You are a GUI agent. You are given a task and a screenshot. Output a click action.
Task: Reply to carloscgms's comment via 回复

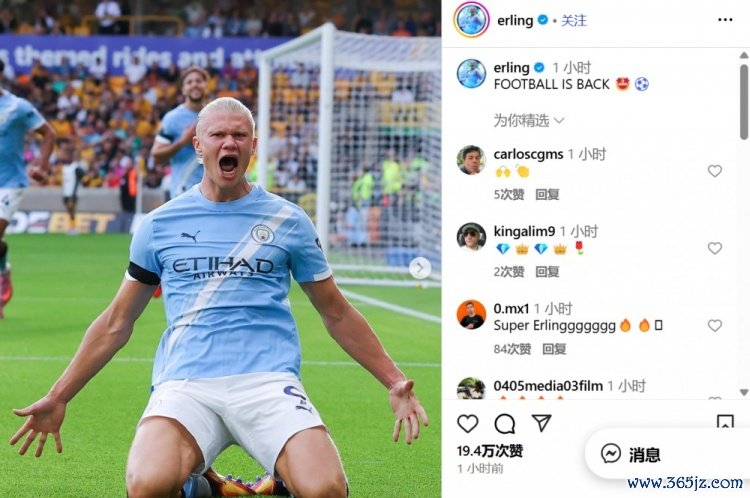(547, 194)
